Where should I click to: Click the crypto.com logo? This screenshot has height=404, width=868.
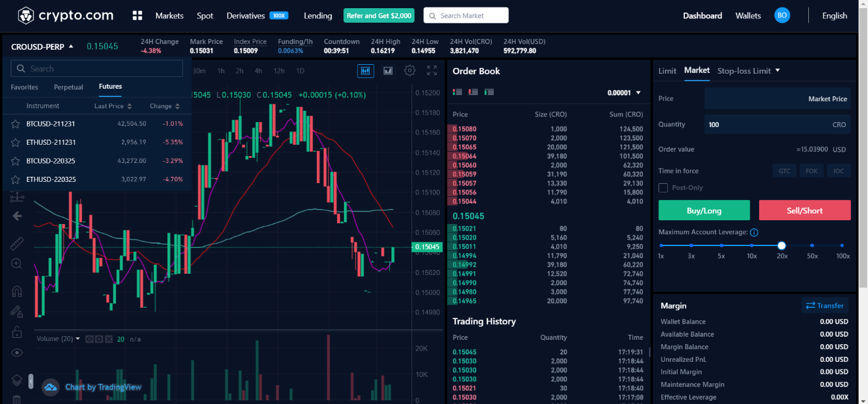coord(65,16)
